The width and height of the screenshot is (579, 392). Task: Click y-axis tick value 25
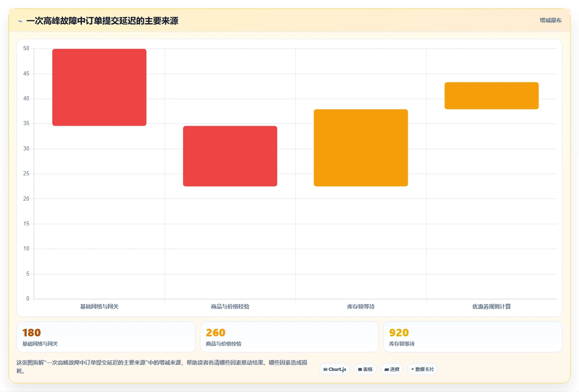click(26, 174)
